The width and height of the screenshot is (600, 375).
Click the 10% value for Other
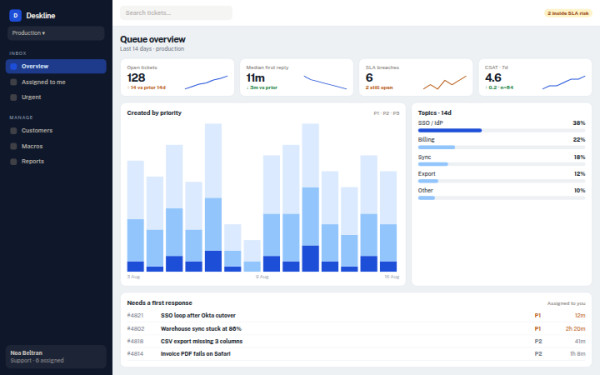coord(579,191)
